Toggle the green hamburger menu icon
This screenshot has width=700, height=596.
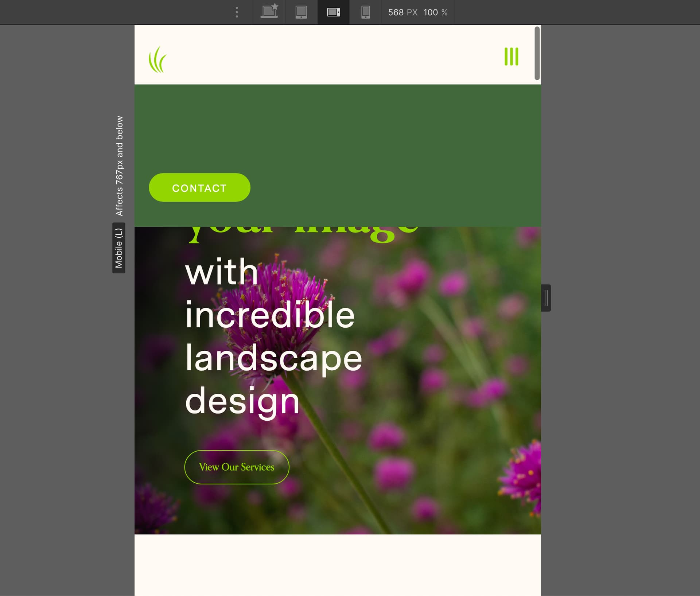tap(511, 57)
